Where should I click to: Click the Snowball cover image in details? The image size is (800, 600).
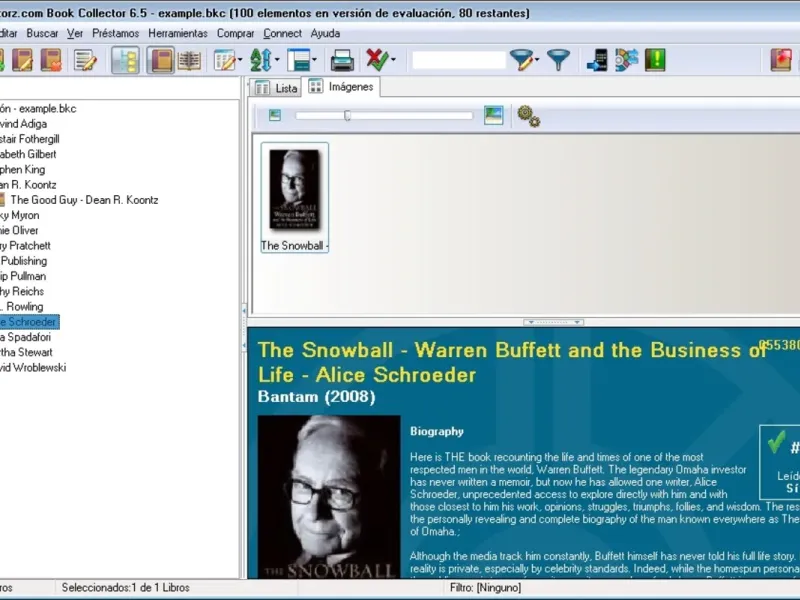329,497
